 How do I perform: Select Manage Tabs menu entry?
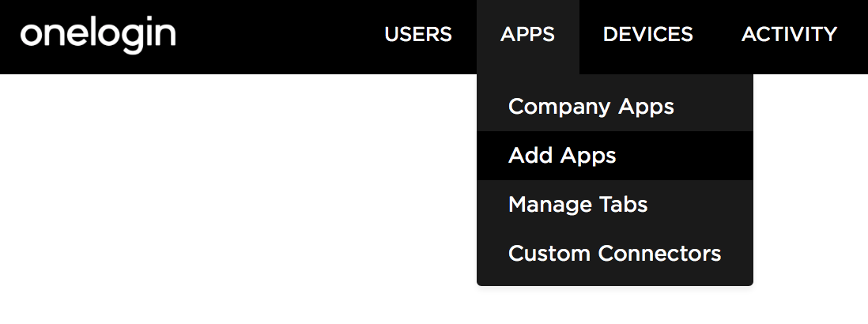click(x=578, y=205)
